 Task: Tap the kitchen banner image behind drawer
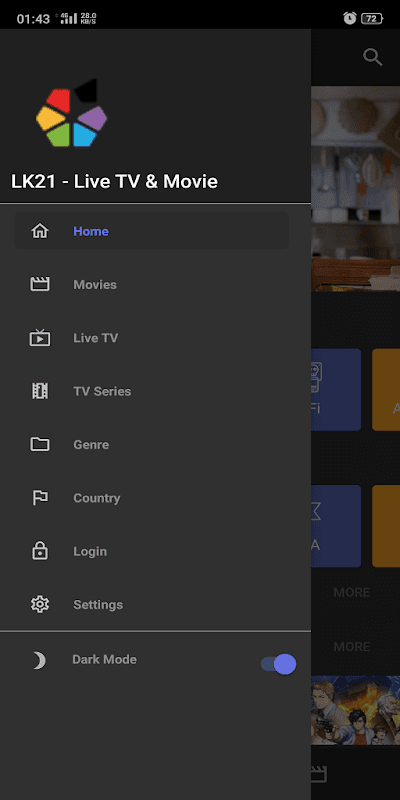tap(356, 188)
